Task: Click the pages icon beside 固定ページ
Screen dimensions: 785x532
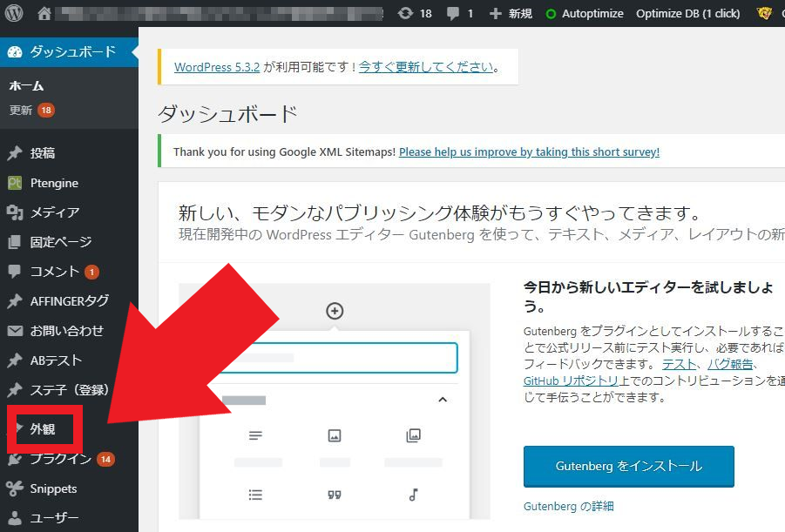Action: click(x=15, y=242)
